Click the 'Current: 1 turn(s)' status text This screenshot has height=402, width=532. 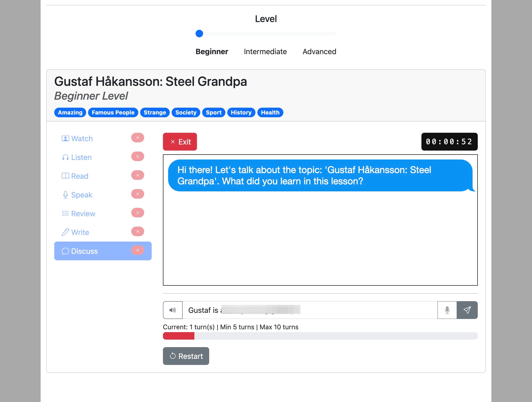coord(189,327)
